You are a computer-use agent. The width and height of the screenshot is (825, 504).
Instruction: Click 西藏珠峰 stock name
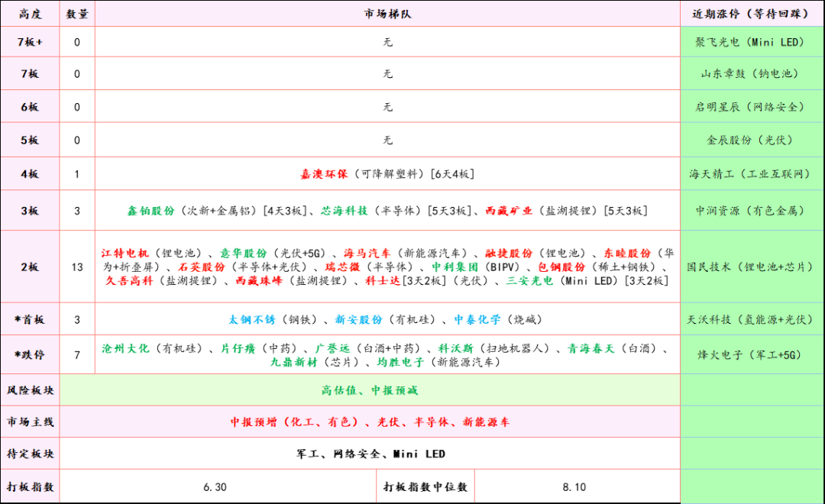point(259,280)
